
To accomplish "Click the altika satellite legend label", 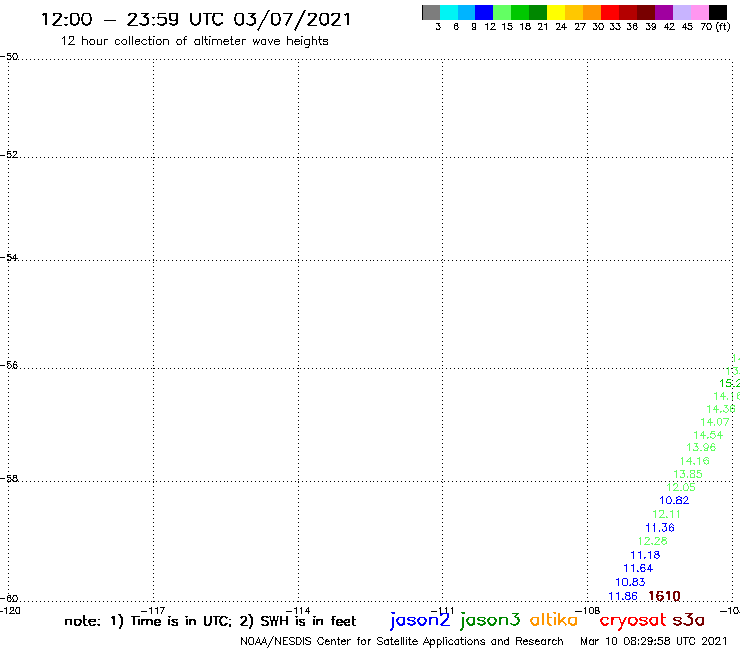I will pos(554,619).
